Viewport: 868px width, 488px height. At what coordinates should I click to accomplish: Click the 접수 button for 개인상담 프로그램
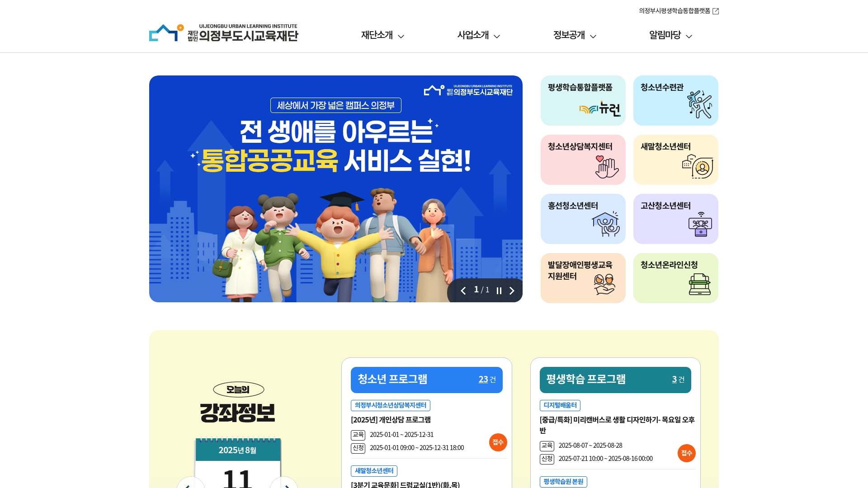pos(498,442)
